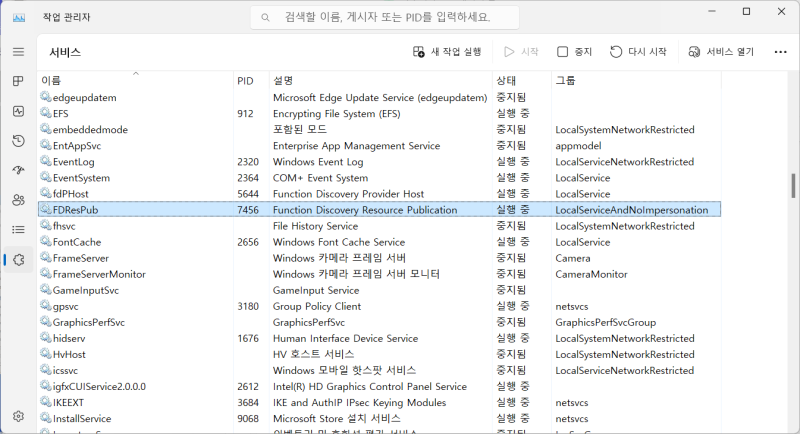Click the 새 작업 실행 button

447,52
